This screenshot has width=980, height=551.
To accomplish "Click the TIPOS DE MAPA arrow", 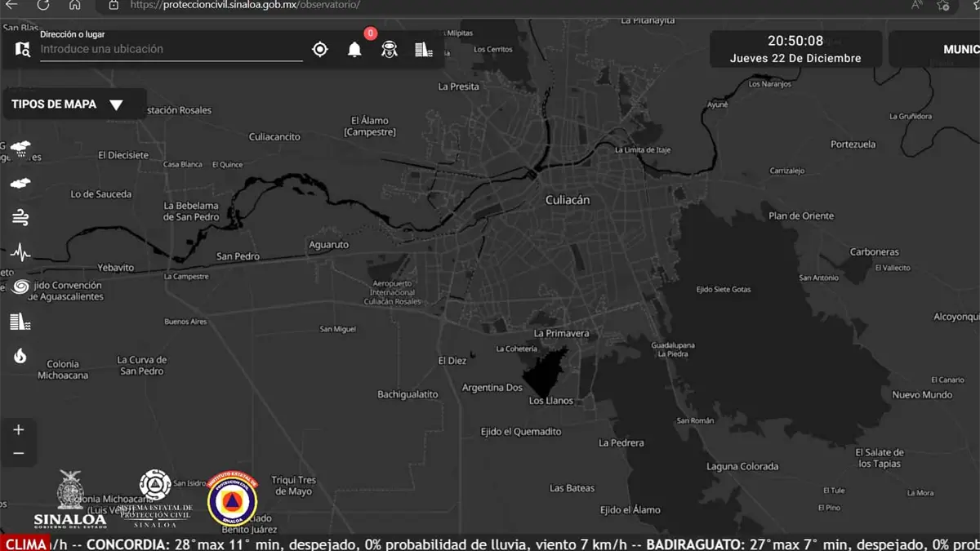I will pos(116,105).
